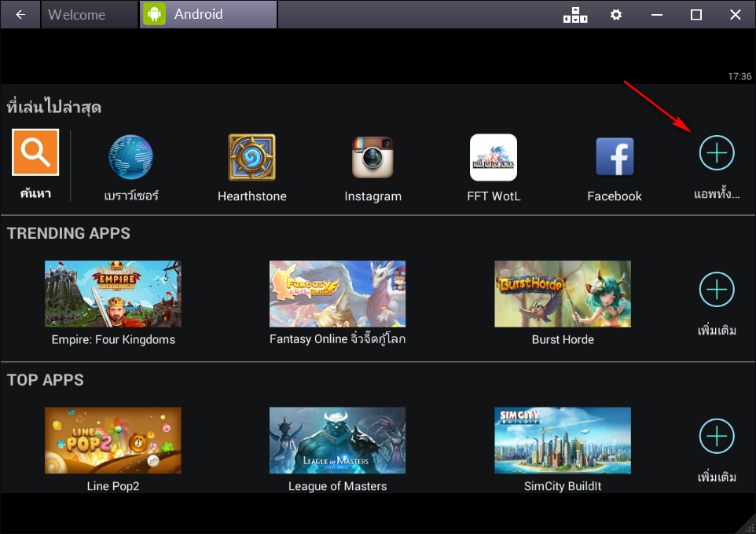Image resolution: width=756 pixels, height=534 pixels.
Task: Open the orange search (ค้นหา) icon
Action: (x=35, y=152)
